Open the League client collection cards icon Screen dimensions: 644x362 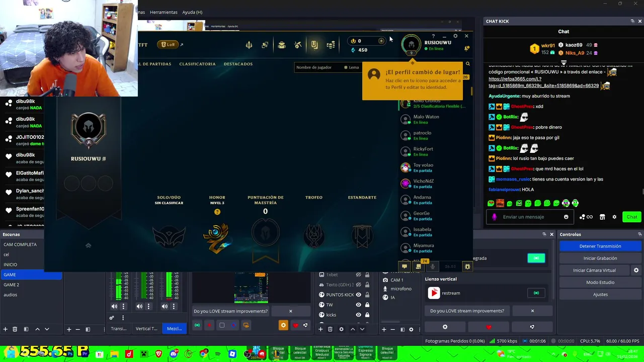coord(265,45)
